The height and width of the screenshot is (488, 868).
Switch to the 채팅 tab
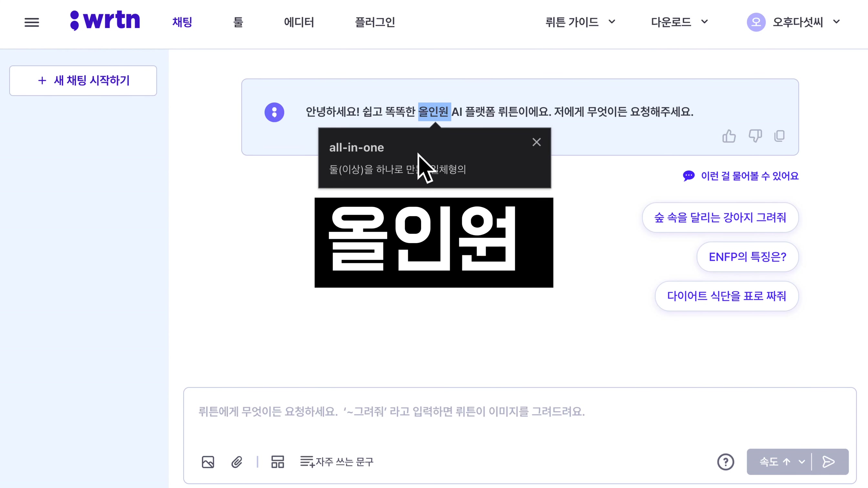pos(182,22)
